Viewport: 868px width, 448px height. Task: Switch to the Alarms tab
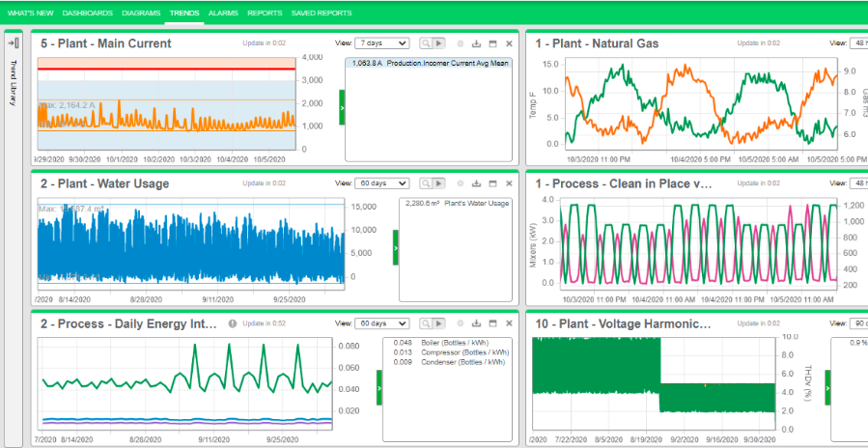(x=223, y=13)
